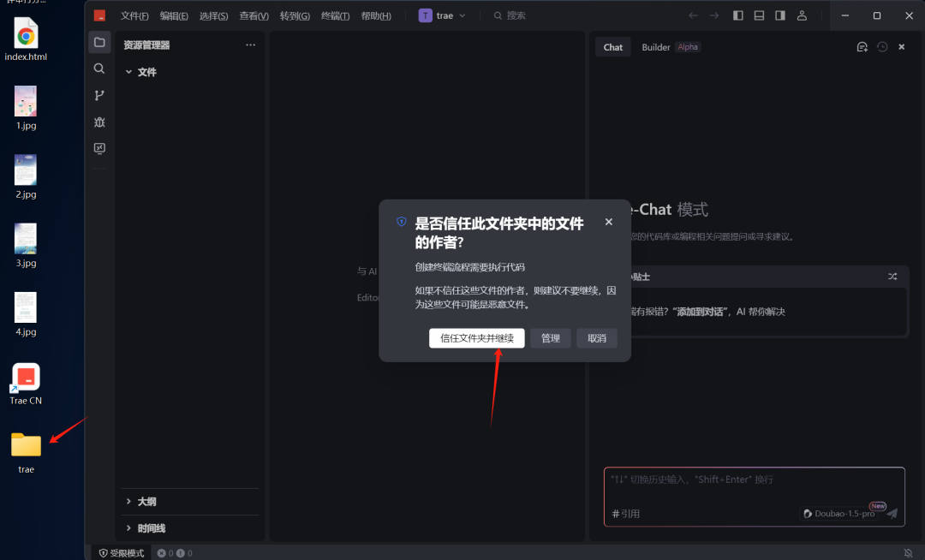Expand the 时间线 section

[149, 528]
